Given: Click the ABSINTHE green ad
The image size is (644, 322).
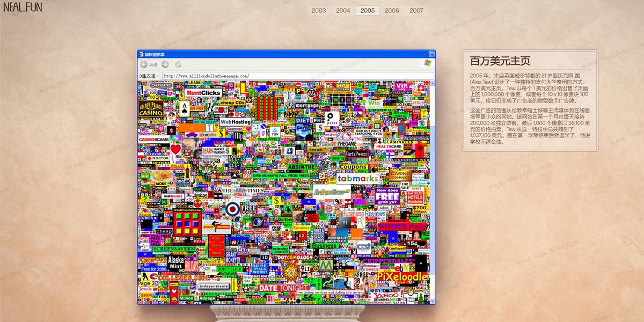Looking at the screenshot, I should [301, 167].
